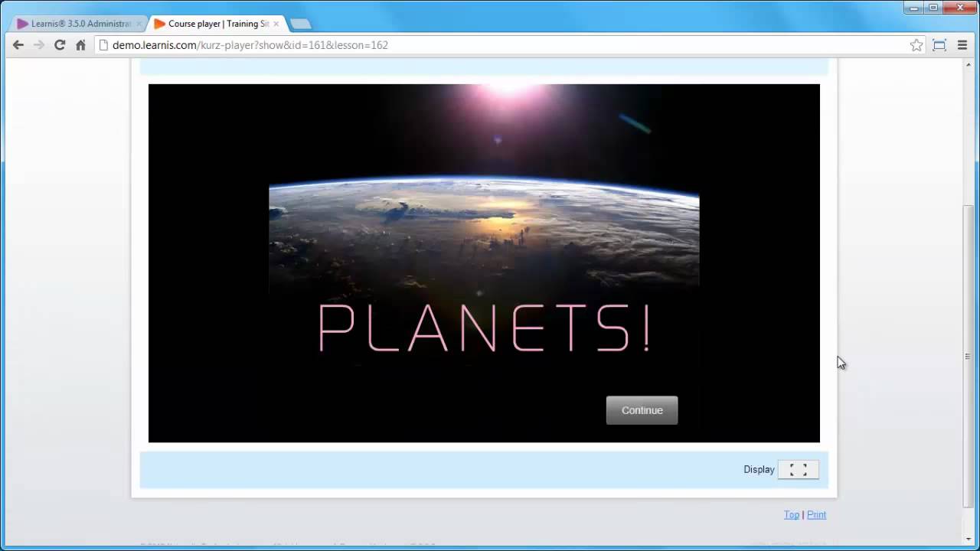The image size is (980, 551).
Task: Close the Course player tab
Action: (276, 24)
